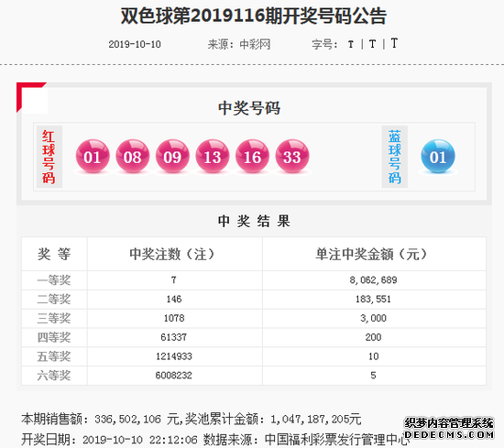The image size is (504, 448).
Task: Click the 单注中奖金额 column header
Action: point(371,254)
